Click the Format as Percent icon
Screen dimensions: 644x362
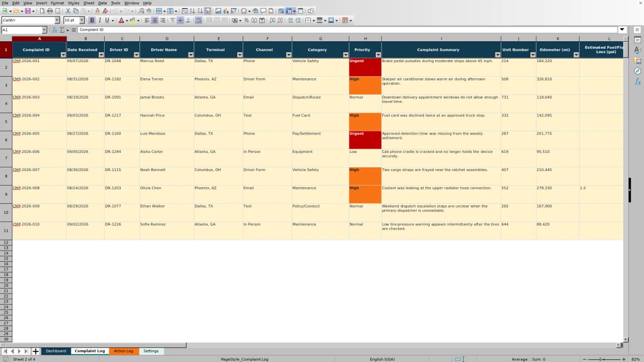pos(246,20)
